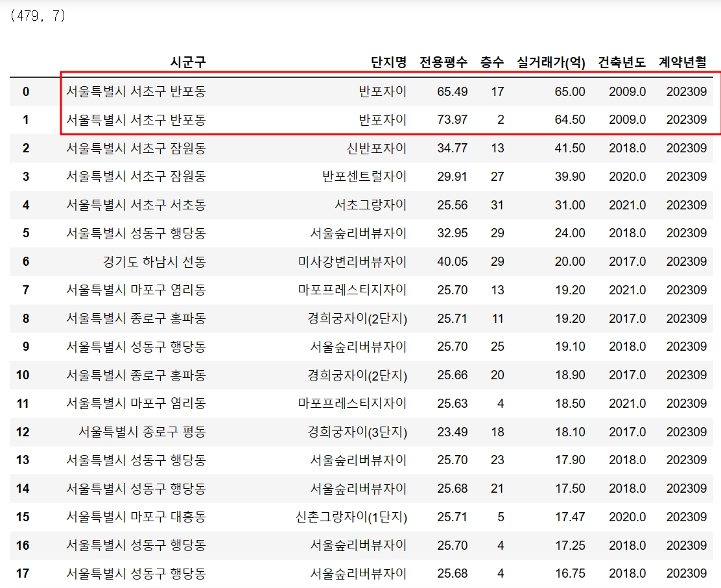Click the 전용평수 column header
The height and width of the screenshot is (588, 721).
(443, 62)
